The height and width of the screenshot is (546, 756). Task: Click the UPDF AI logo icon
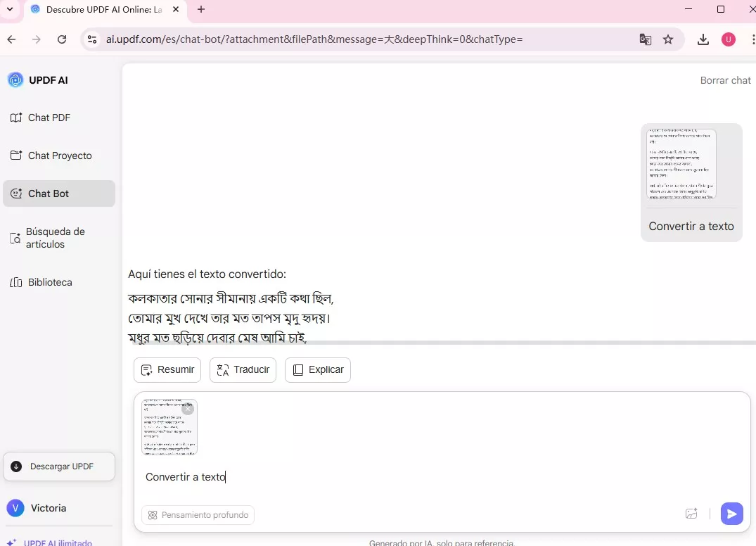(x=15, y=80)
